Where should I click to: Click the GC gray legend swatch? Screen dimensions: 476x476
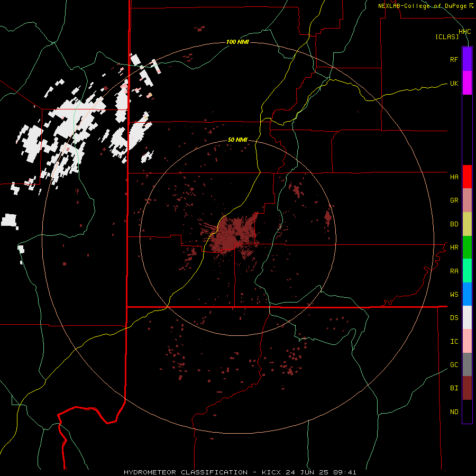click(x=467, y=364)
